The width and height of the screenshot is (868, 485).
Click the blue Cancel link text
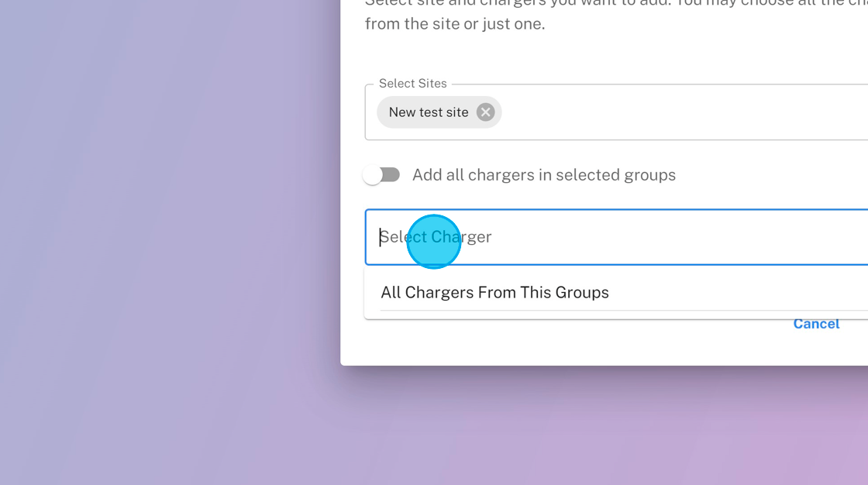[816, 324]
